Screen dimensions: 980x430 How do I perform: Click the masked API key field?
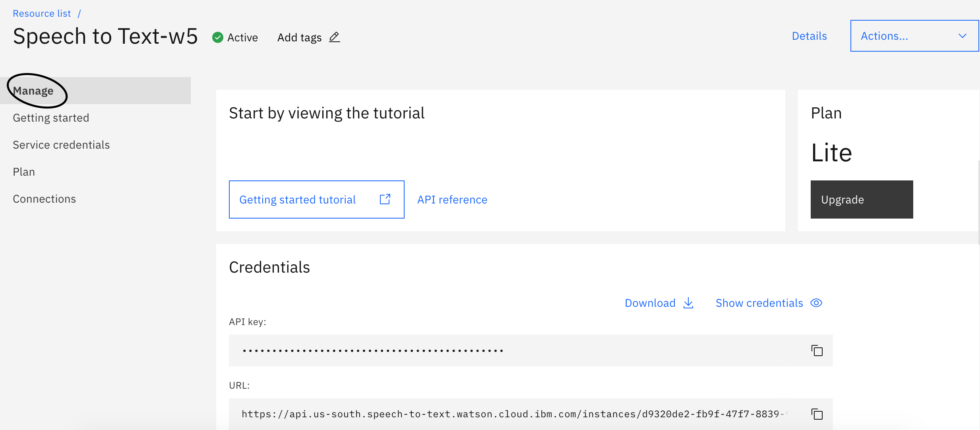click(517, 351)
